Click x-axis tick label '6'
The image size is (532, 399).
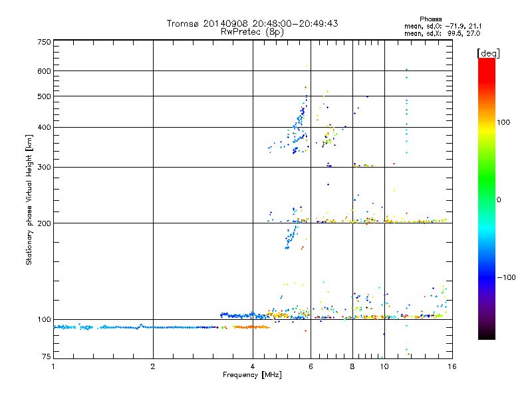[311, 366]
